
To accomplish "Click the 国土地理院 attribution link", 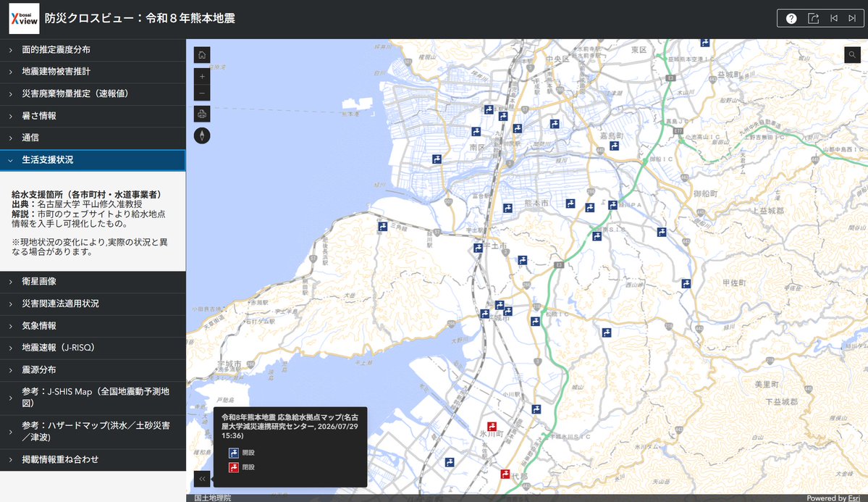I will 213,498.
